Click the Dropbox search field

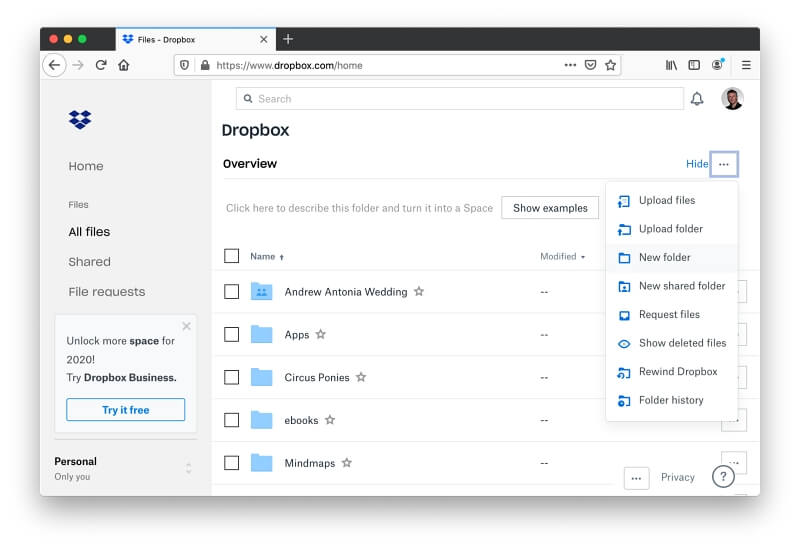coord(459,98)
